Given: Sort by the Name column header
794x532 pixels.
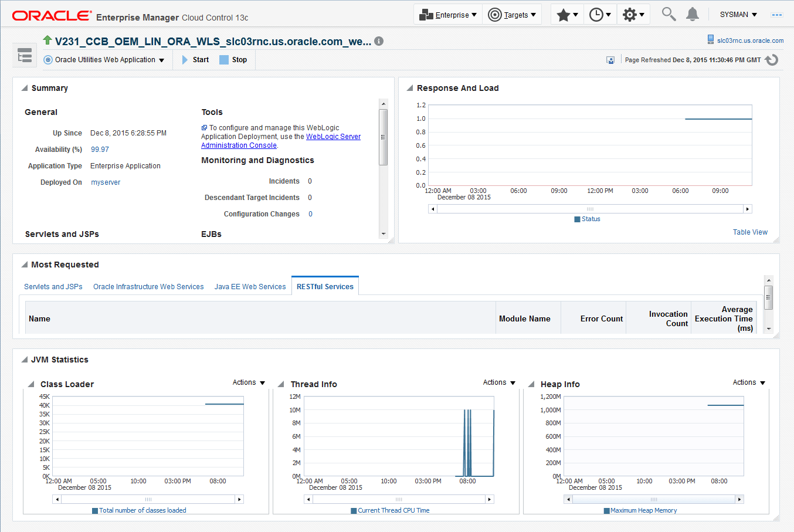Looking at the screenshot, I should point(261,318).
